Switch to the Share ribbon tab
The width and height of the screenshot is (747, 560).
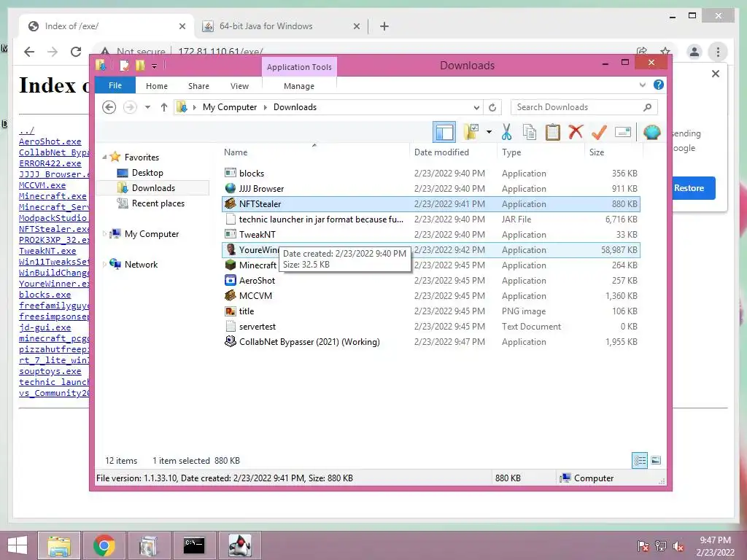click(198, 86)
